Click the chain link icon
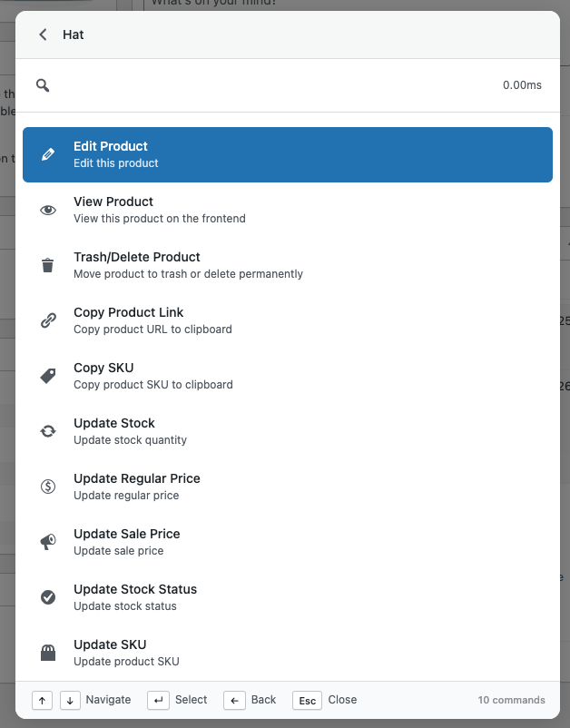The height and width of the screenshot is (728, 570). (x=48, y=320)
